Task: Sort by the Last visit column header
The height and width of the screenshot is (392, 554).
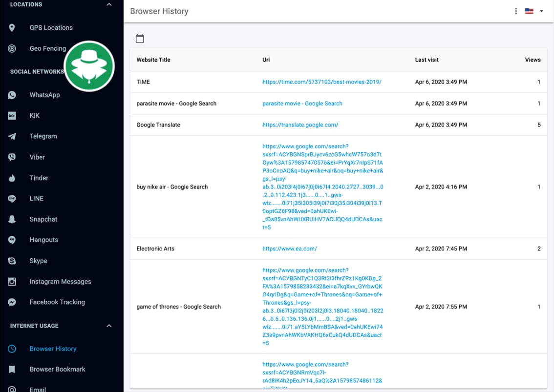Action: click(426, 60)
